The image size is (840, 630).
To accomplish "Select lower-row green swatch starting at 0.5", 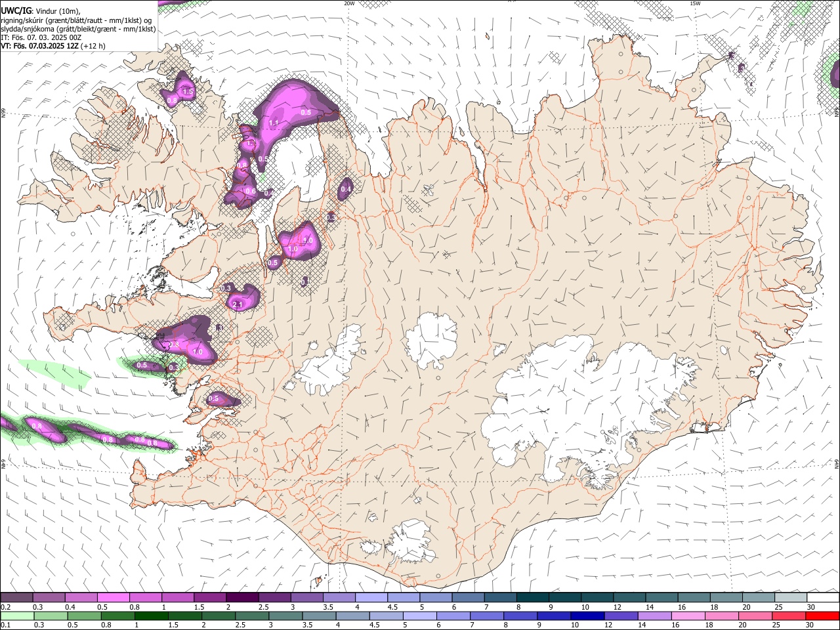I will click(x=85, y=616).
